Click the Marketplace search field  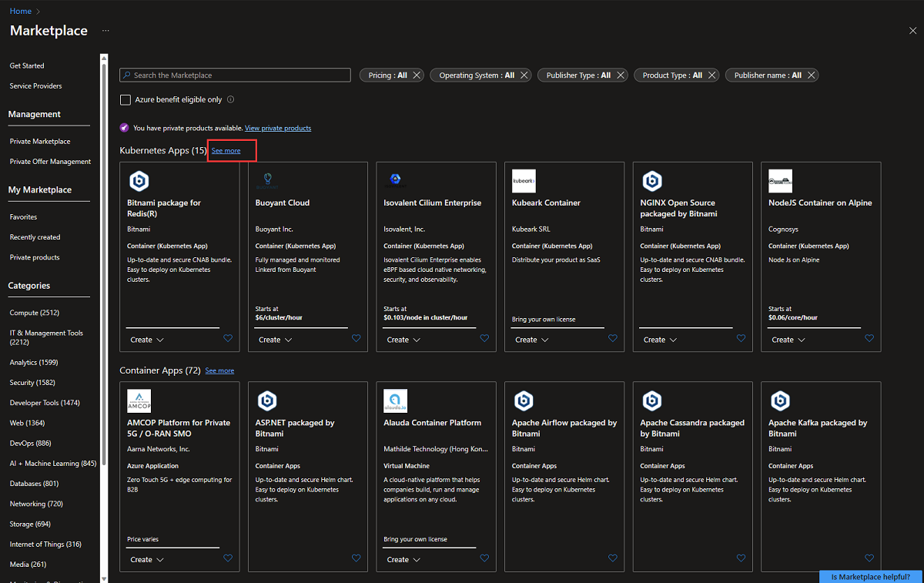coord(235,75)
